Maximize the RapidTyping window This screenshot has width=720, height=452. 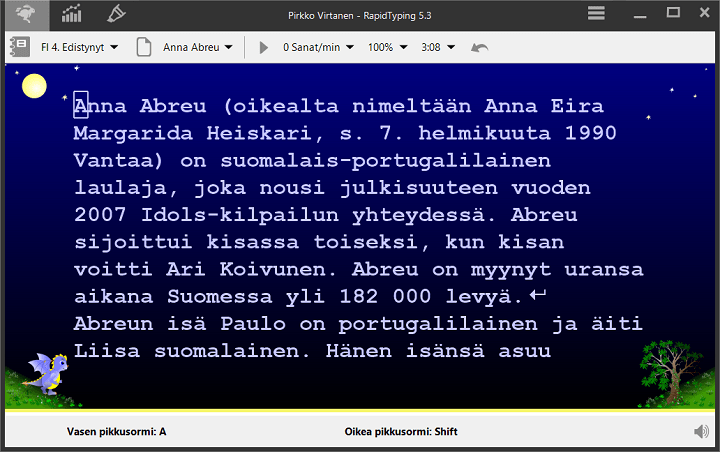(673, 13)
